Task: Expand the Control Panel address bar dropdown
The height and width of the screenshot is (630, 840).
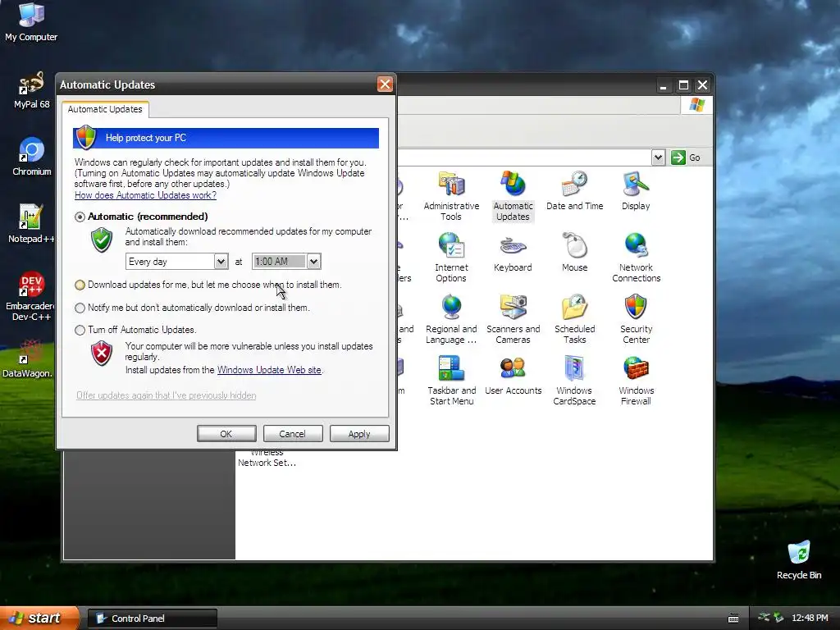Action: (658, 157)
